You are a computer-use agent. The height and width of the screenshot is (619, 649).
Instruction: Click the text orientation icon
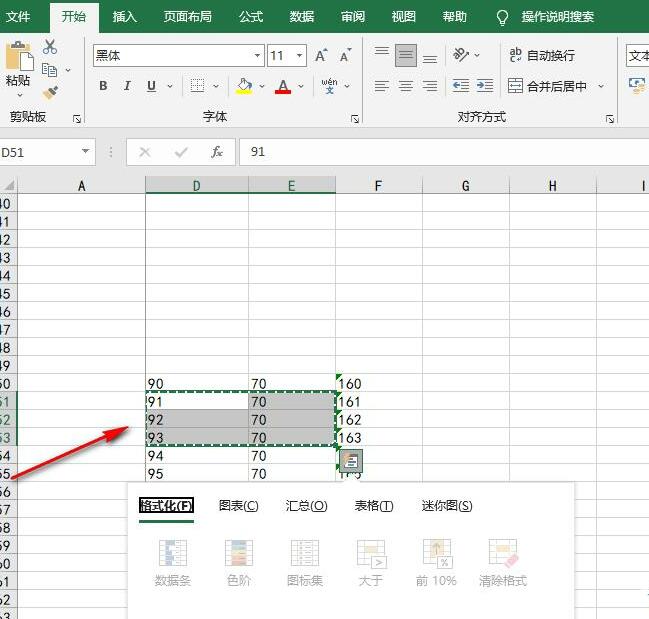click(461, 55)
